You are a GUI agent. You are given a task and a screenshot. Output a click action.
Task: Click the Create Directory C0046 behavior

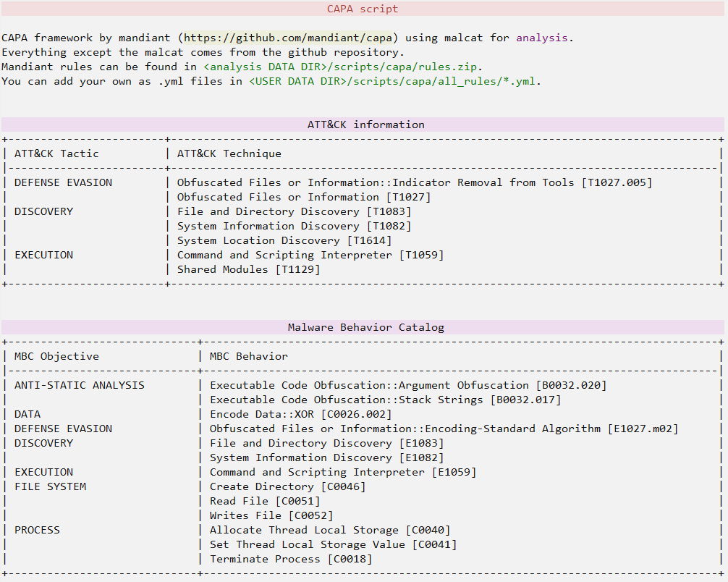287,486
